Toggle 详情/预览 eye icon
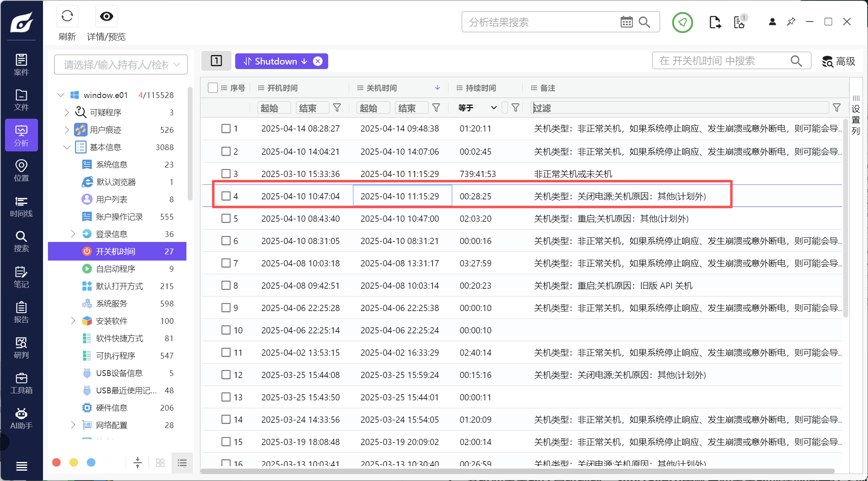 (106, 17)
